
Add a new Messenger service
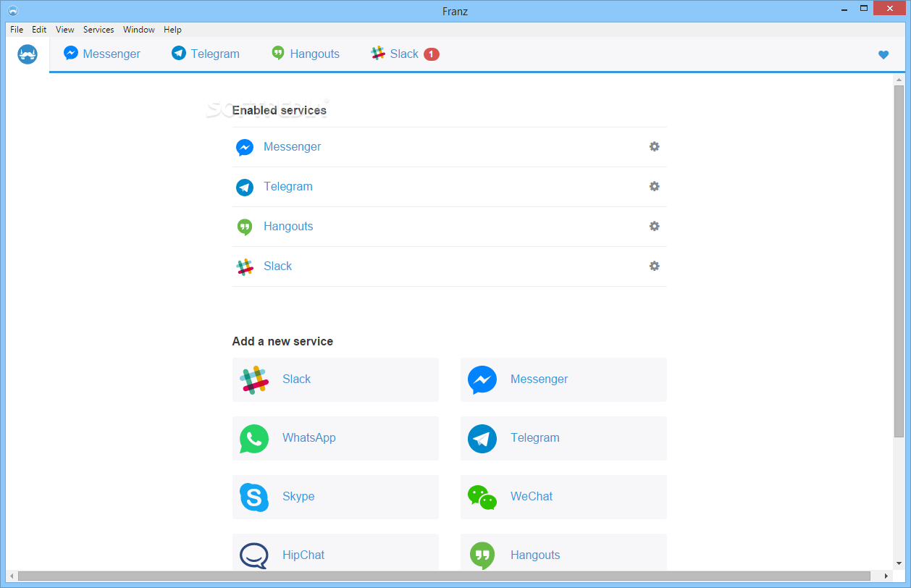click(563, 379)
